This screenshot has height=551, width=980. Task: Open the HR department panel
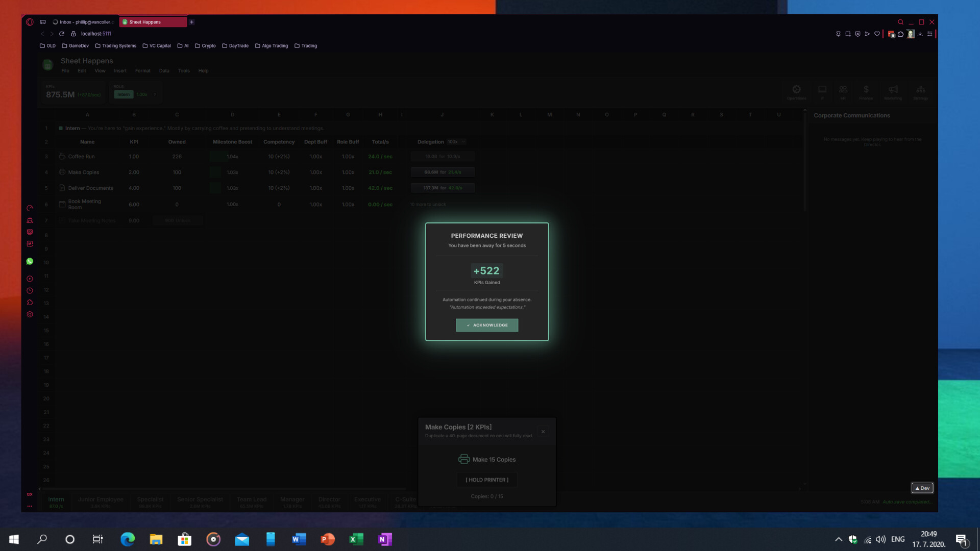pyautogui.click(x=843, y=88)
